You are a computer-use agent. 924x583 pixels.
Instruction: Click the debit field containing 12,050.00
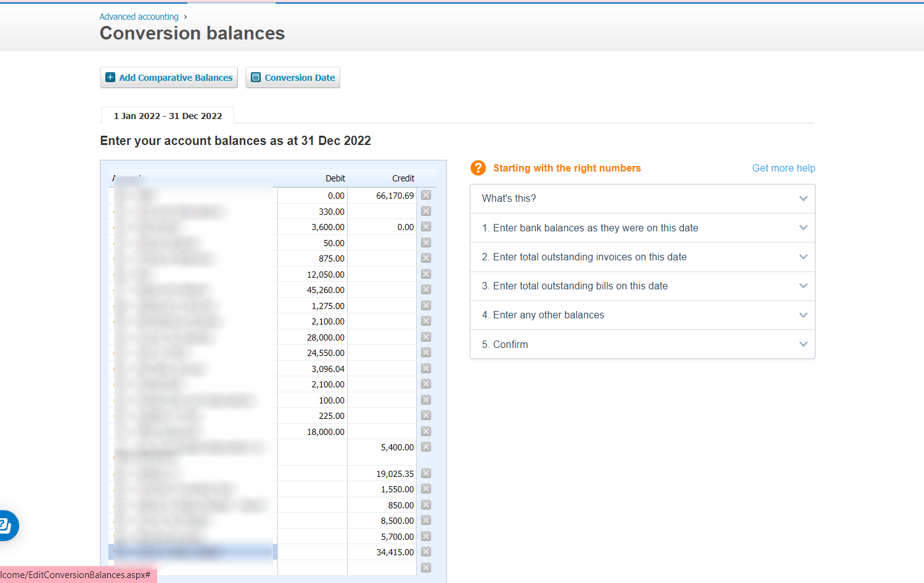coord(313,275)
